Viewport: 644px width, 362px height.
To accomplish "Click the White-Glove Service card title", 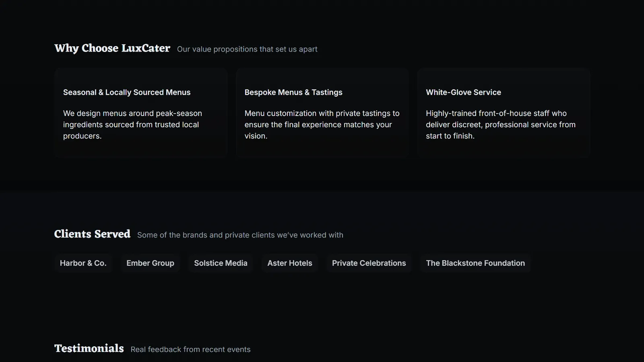I will 463,92.
